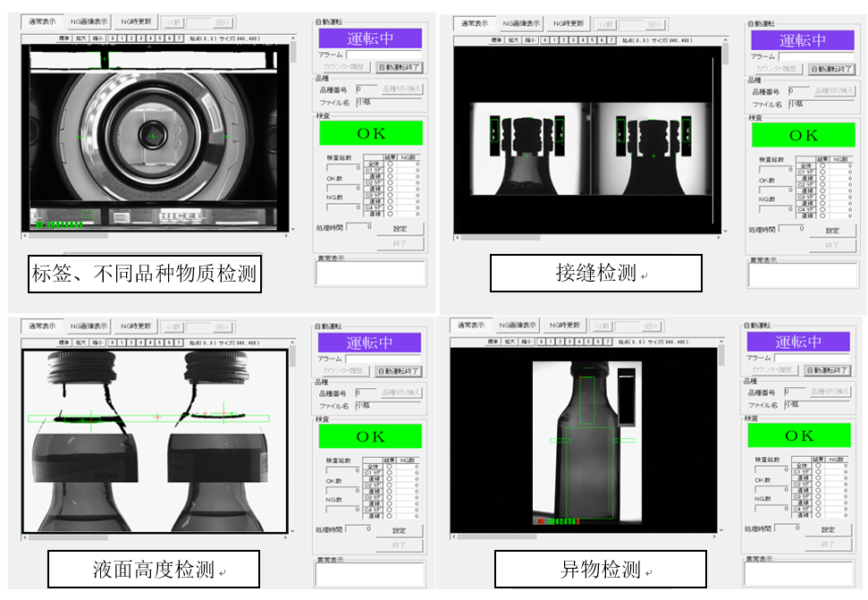Click scroll-up arrow of label detection image view
The width and height of the screenshot is (868, 600).
[x=293, y=38]
